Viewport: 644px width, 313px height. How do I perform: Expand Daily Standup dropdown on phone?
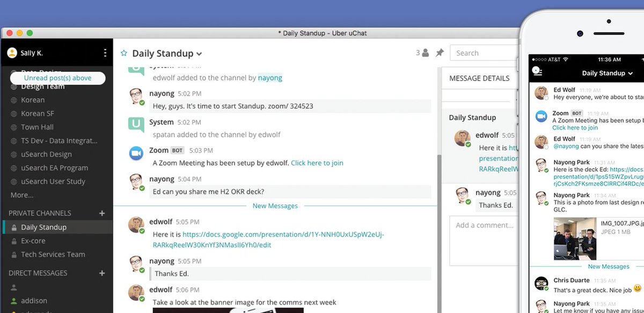click(630, 74)
